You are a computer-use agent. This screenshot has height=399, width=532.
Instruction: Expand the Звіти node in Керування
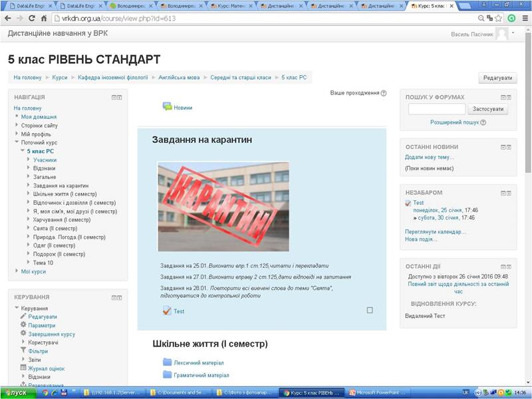[23, 359]
